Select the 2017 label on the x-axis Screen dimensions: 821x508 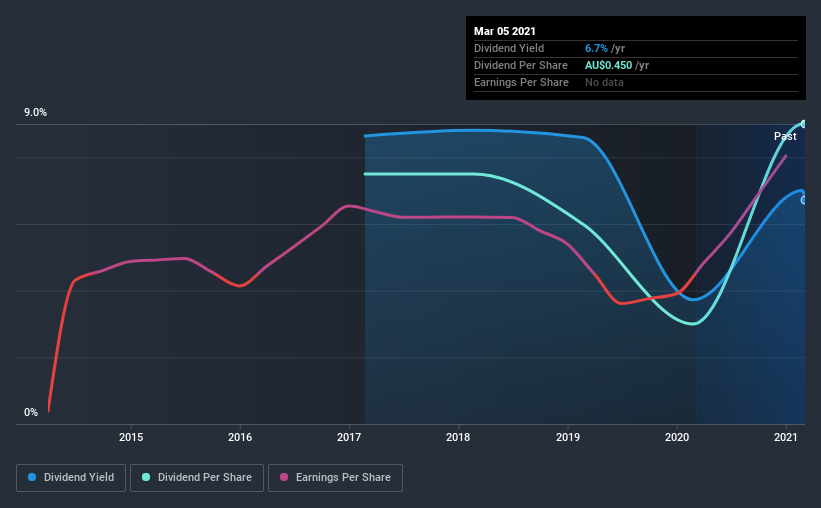point(349,437)
